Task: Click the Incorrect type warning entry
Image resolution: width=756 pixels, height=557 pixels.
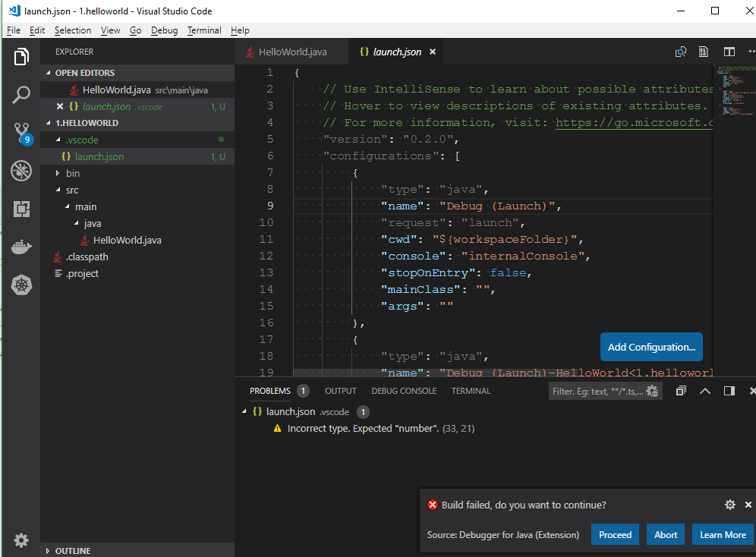Action: coord(381,428)
